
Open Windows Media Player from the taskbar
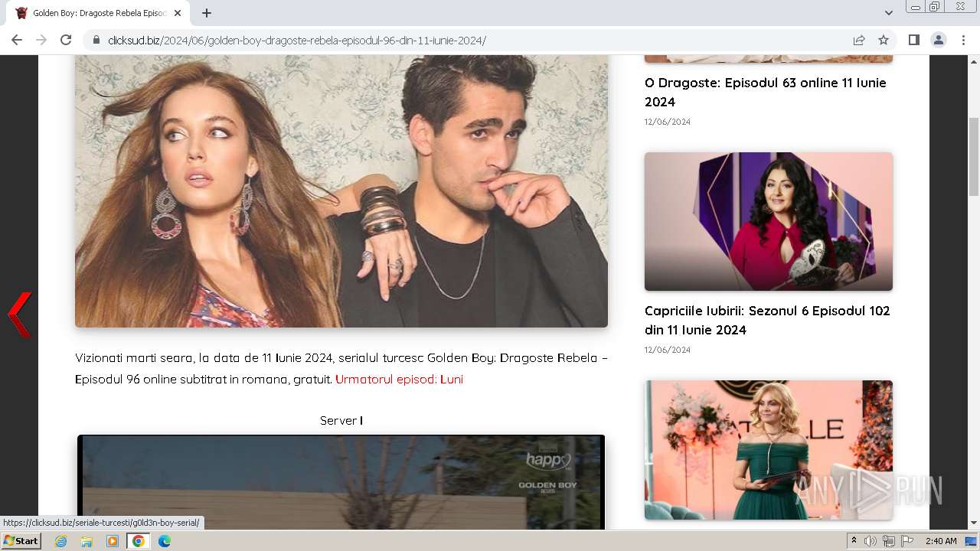113,541
